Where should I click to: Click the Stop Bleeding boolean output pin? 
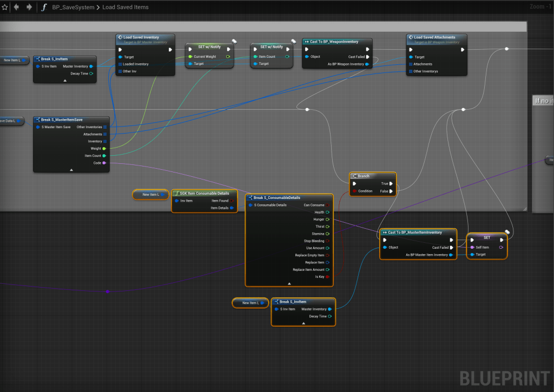[327, 241]
